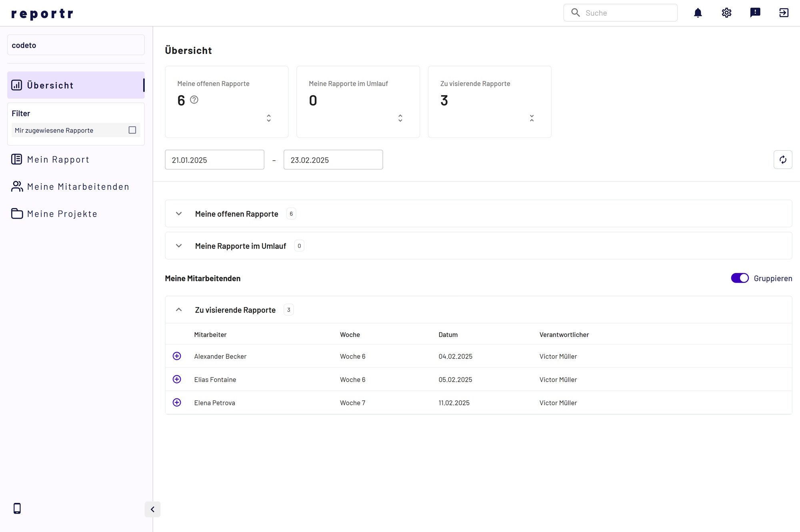800x532 pixels.
Task: Click the Übersicht page title
Action: 188,50
